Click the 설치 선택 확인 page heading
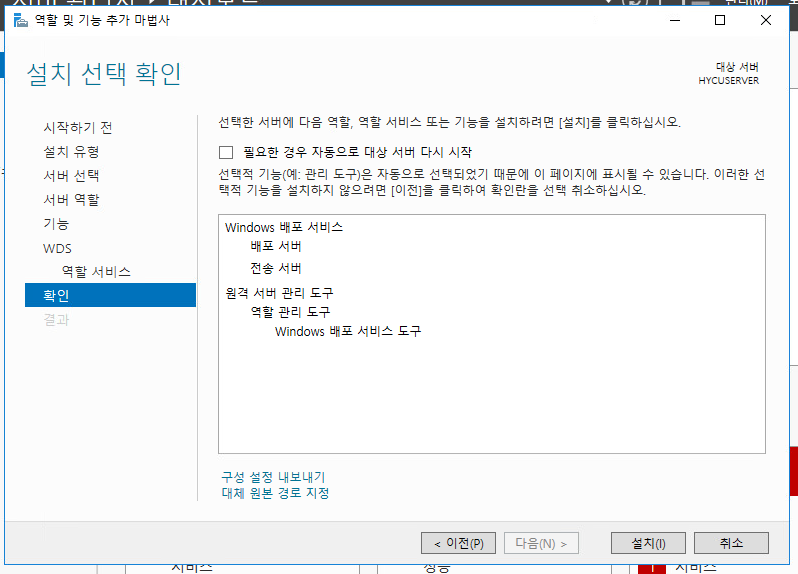 (104, 74)
